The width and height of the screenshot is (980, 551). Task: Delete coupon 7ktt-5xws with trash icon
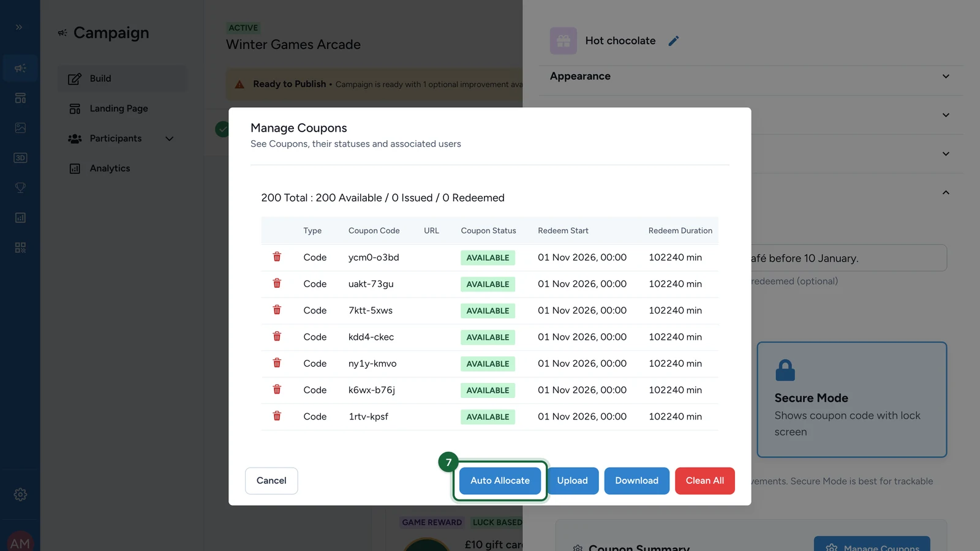(277, 310)
